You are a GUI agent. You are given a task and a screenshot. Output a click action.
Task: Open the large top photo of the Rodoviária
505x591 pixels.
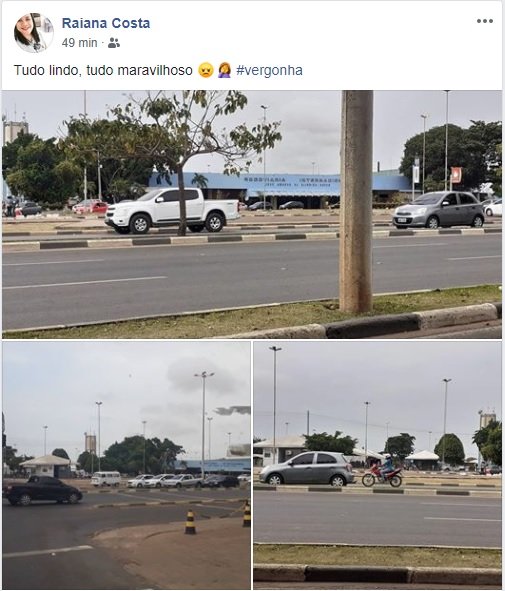(x=252, y=214)
